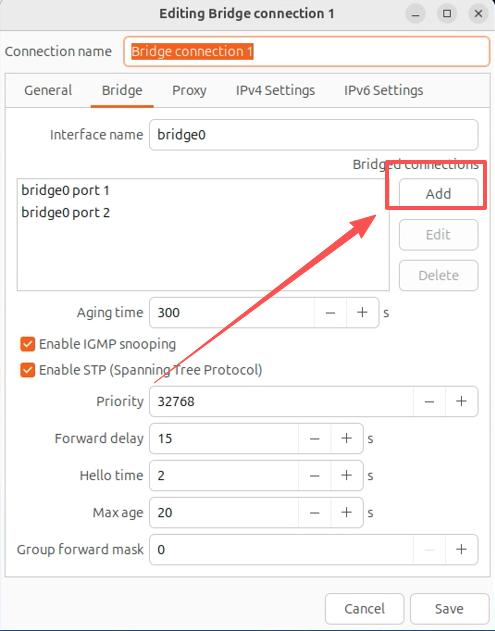Uncheck Enable STP (Spanning Tree Protocol)
The width and height of the screenshot is (495, 631).
click(27, 370)
